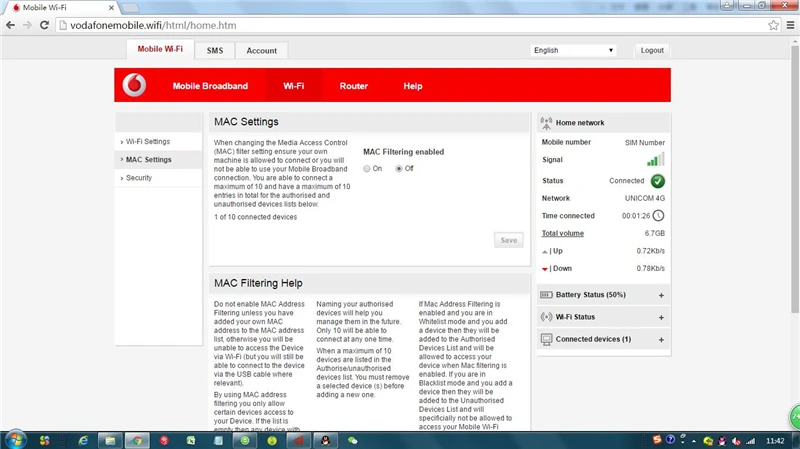800x449 pixels.
Task: Open the Router menu
Action: click(x=354, y=86)
